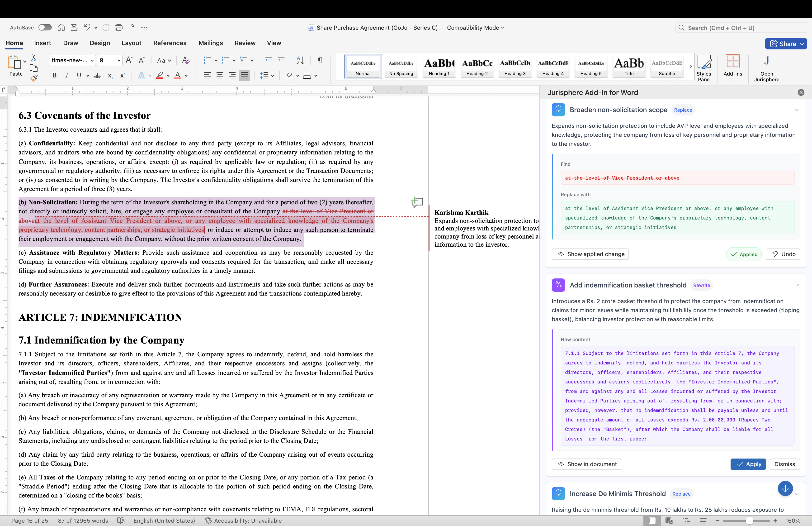Expand the Share button dropdown
Image resolution: width=812 pixels, height=526 pixels.
pyautogui.click(x=802, y=44)
